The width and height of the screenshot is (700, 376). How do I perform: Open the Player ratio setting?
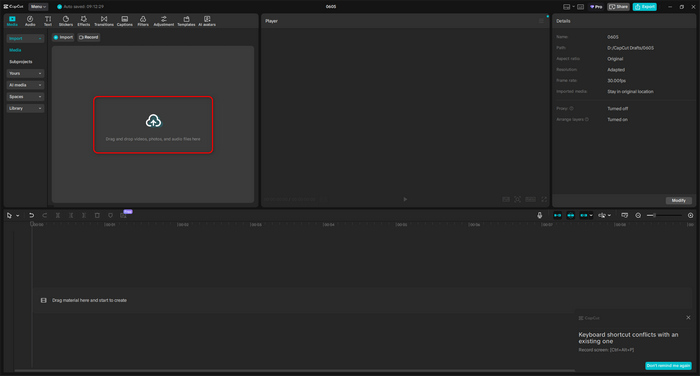(530, 199)
